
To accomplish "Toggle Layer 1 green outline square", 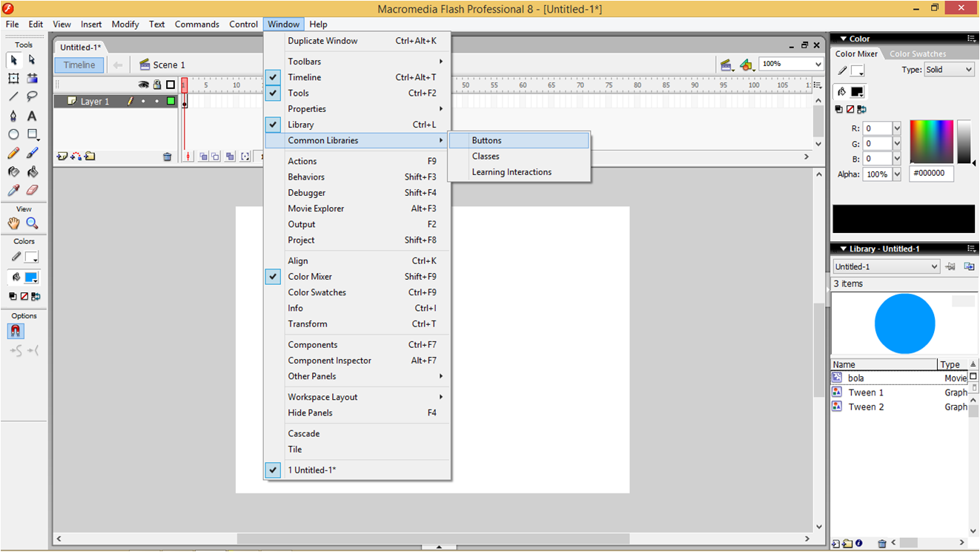I will click(x=170, y=101).
